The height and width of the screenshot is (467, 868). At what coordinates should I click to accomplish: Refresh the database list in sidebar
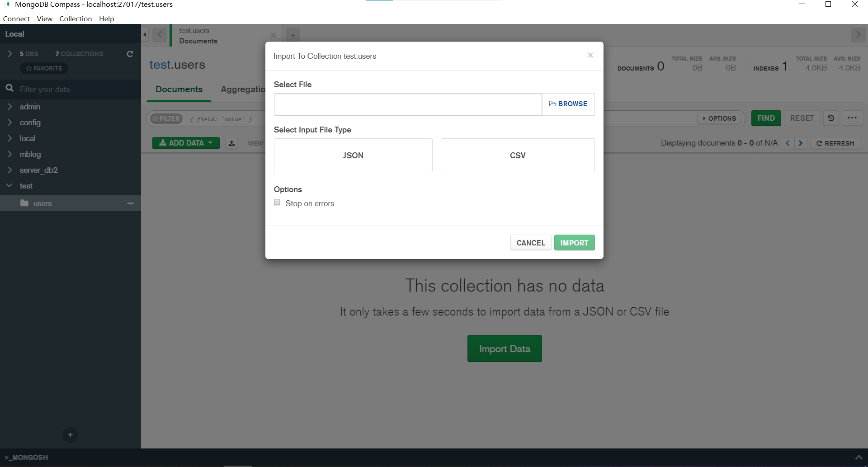pyautogui.click(x=130, y=54)
